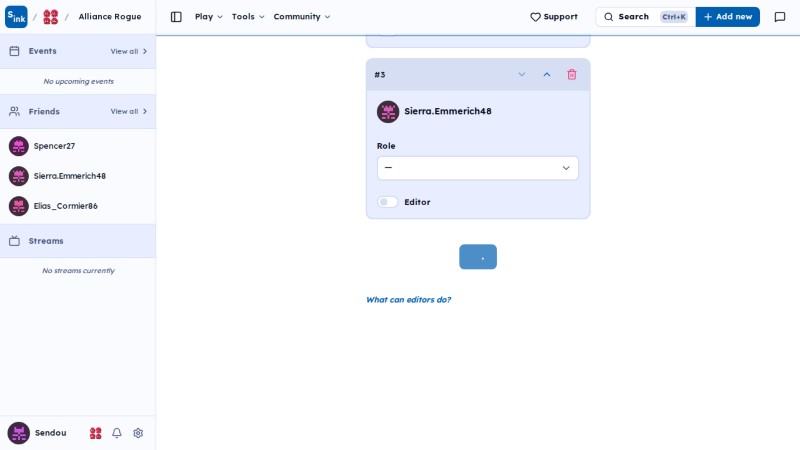Open the Role dropdown for Sierra.Emmerich48
This screenshot has height=450, width=800.
[478, 168]
